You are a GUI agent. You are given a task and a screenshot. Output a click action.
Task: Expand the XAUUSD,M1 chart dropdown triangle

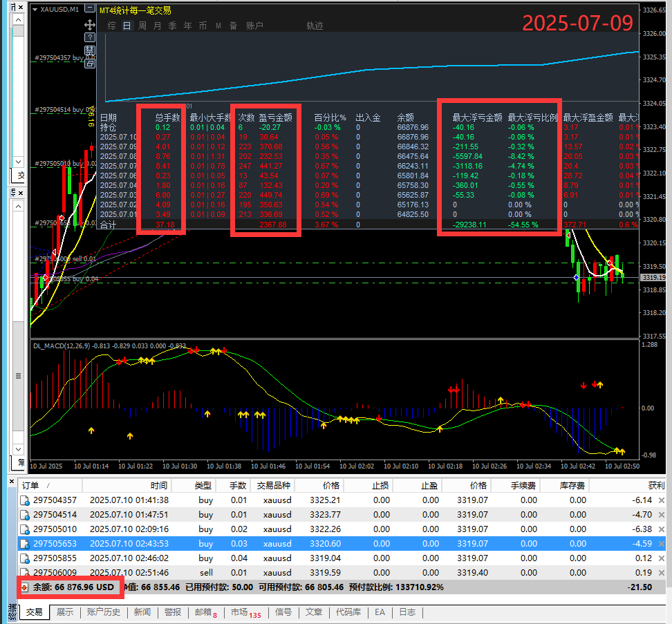[x=35, y=10]
